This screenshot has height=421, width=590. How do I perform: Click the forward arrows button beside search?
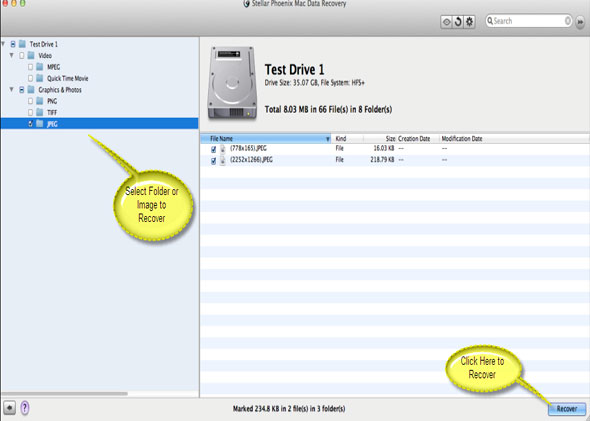coord(580,22)
